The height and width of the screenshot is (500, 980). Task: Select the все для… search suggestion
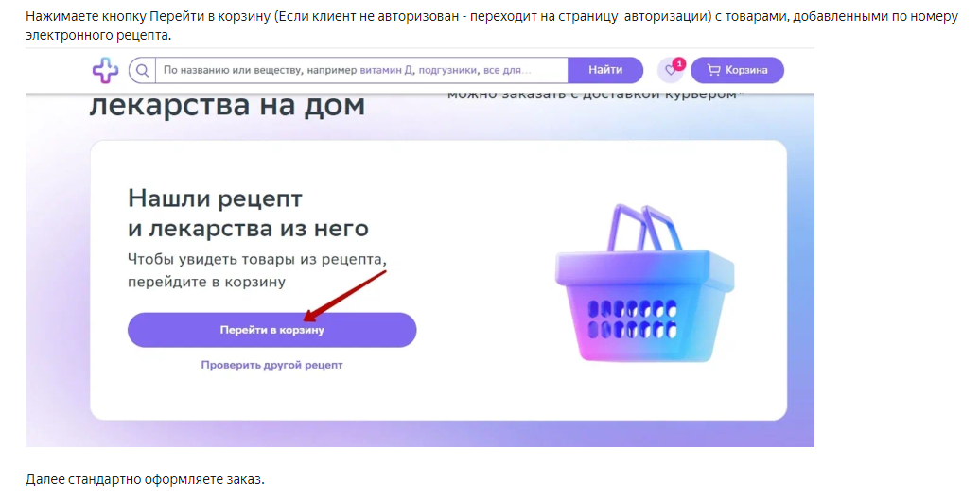[507, 71]
